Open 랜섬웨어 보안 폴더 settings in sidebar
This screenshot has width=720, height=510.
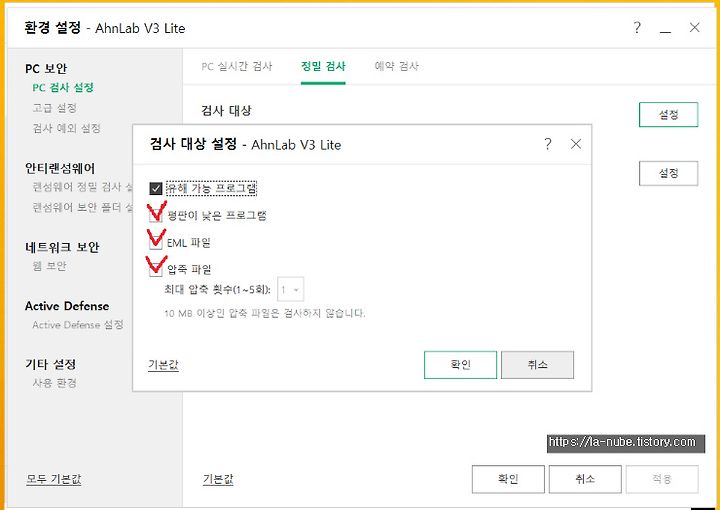tap(82, 207)
